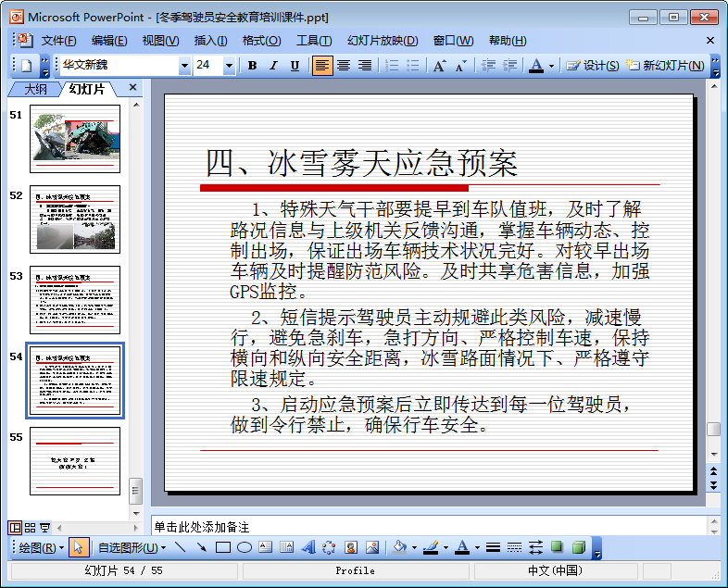The height and width of the screenshot is (588, 728).
Task: Apply numbered list formatting
Action: point(392,66)
